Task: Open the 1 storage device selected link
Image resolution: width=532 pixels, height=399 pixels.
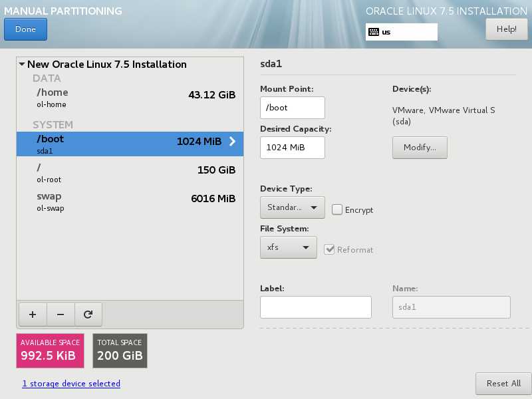Action: point(71,384)
